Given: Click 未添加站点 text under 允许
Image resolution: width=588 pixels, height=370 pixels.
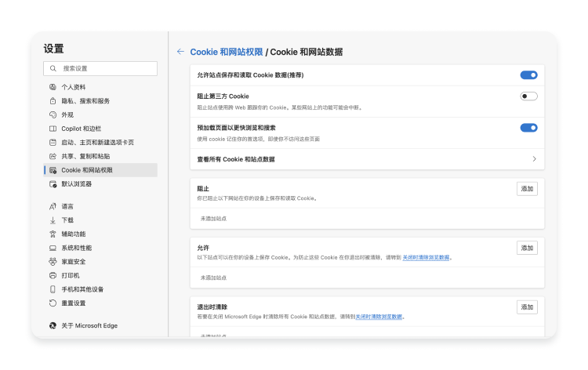Looking at the screenshot, I should [x=213, y=277].
